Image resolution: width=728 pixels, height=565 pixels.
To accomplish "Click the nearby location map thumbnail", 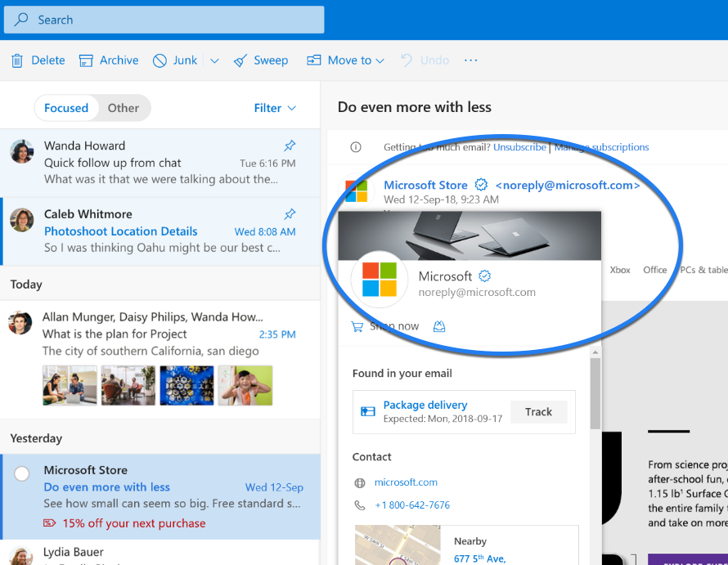I will pyautogui.click(x=398, y=545).
